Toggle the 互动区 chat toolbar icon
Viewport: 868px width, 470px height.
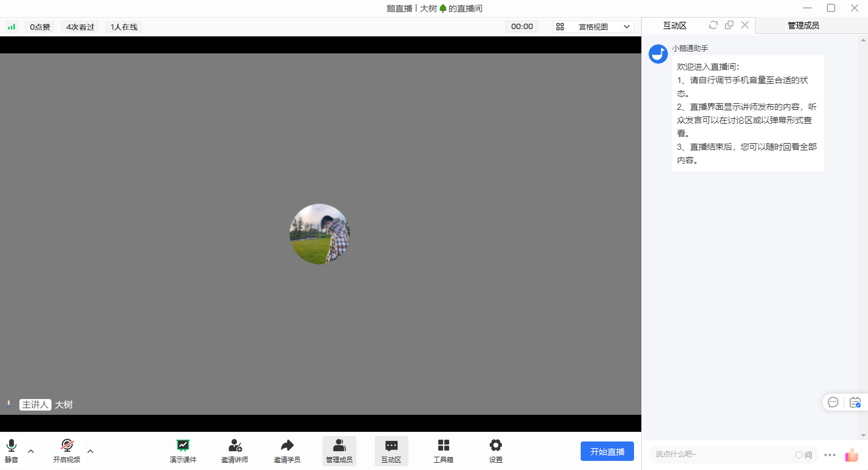392,451
